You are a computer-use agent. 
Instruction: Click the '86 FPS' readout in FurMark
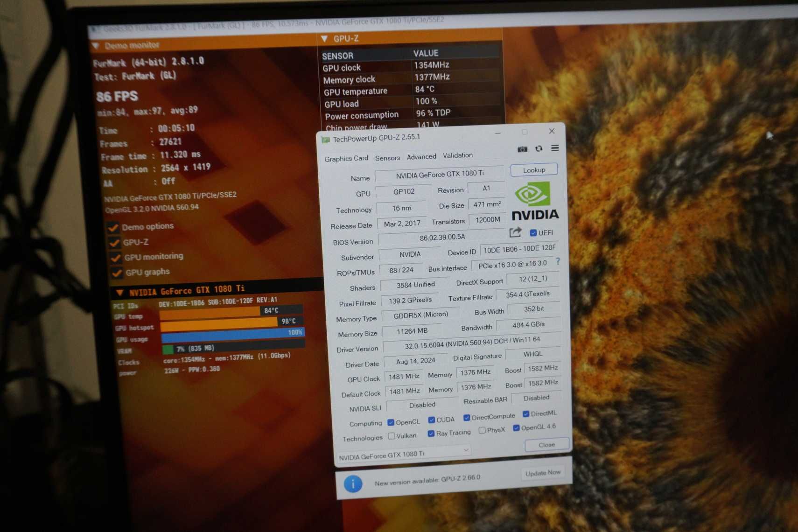[x=117, y=97]
